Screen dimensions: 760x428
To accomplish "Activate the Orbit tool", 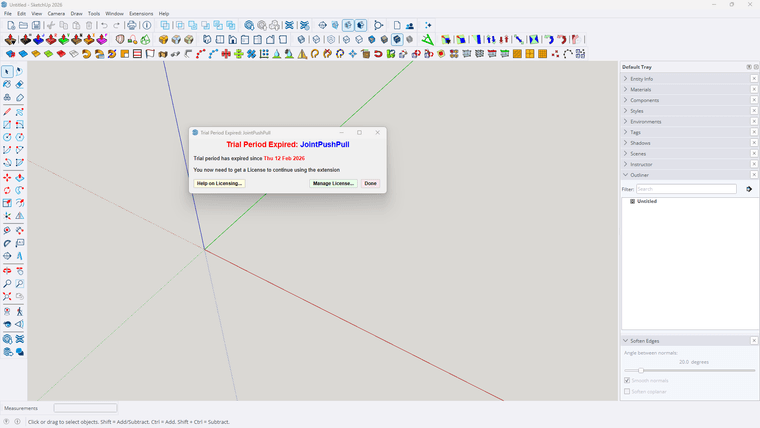I will (7, 271).
